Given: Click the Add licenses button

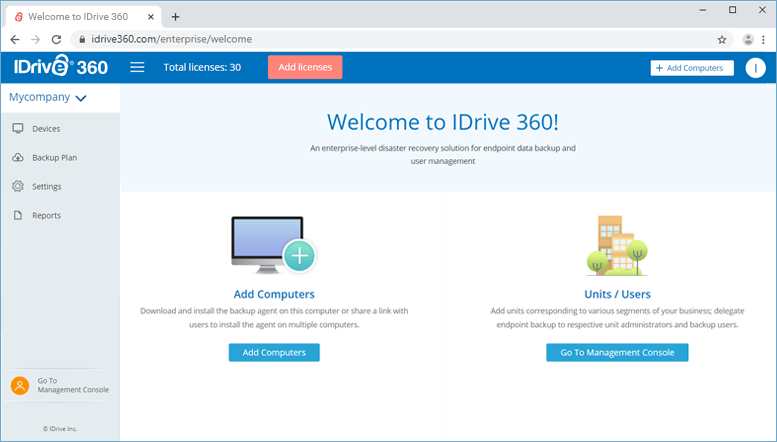Looking at the screenshot, I should [305, 67].
